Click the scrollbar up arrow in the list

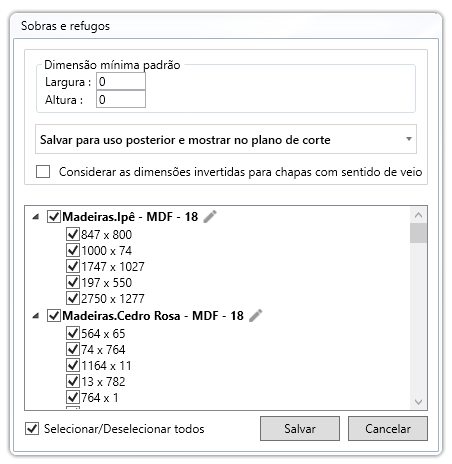(x=419, y=215)
